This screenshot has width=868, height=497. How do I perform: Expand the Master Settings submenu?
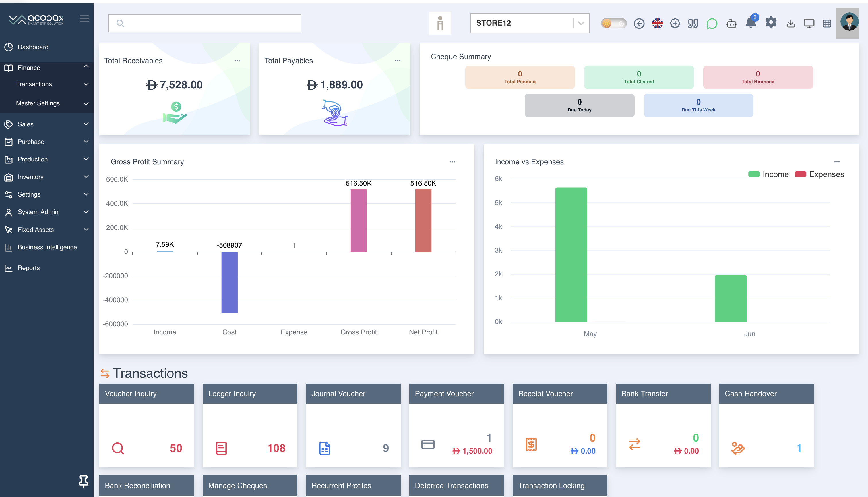click(47, 103)
